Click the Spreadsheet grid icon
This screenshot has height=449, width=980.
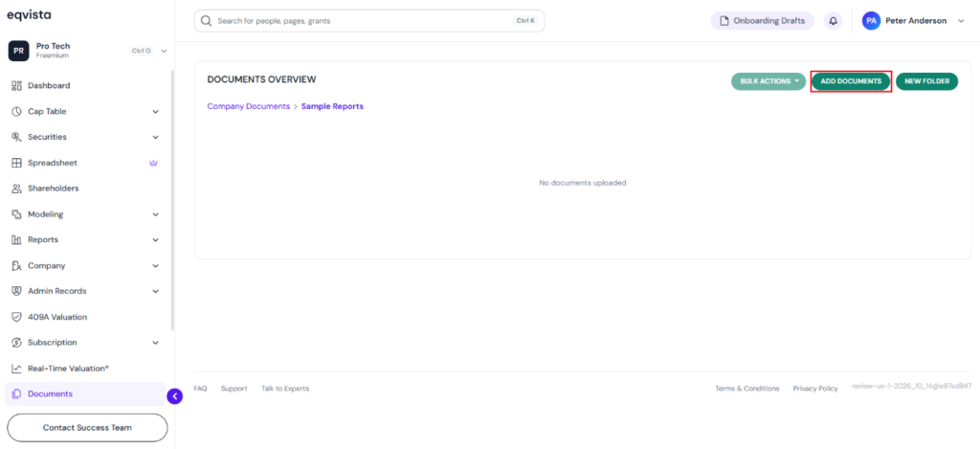[x=17, y=163]
